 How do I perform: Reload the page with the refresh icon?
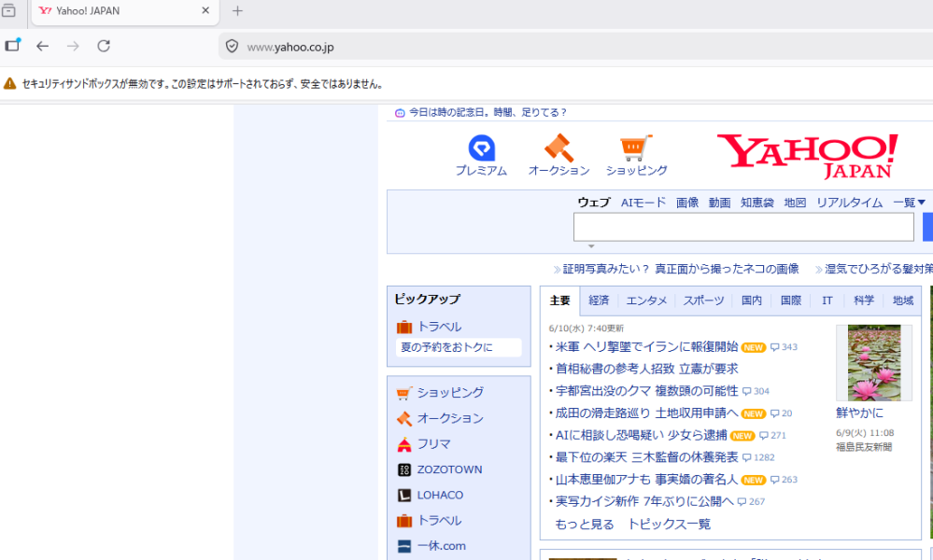[x=104, y=46]
